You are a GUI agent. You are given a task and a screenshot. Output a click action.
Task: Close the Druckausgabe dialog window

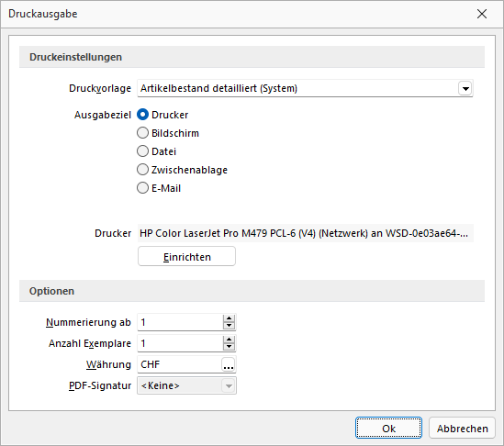(x=482, y=14)
